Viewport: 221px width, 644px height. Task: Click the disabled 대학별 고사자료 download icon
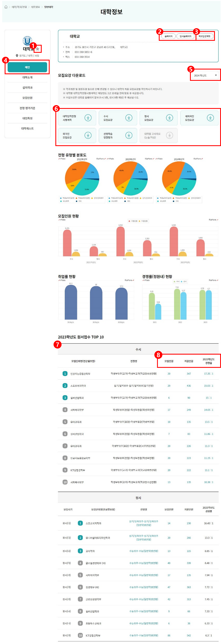tap(170, 135)
